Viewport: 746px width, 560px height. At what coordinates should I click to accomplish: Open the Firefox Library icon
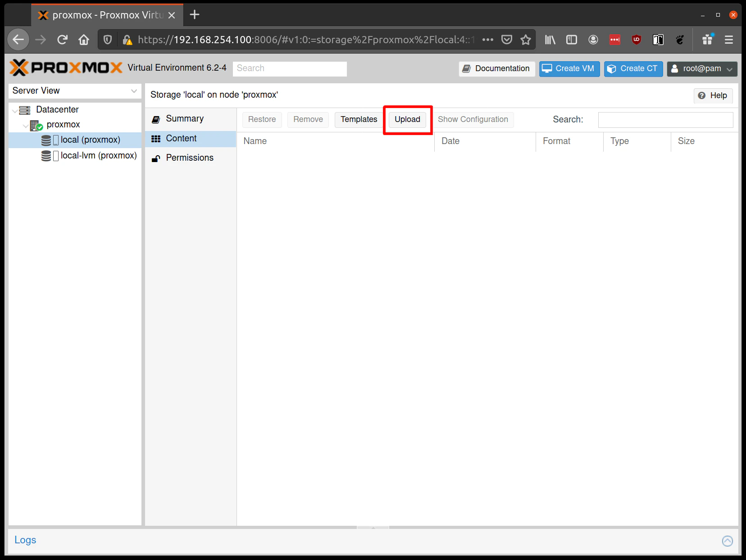pos(550,40)
